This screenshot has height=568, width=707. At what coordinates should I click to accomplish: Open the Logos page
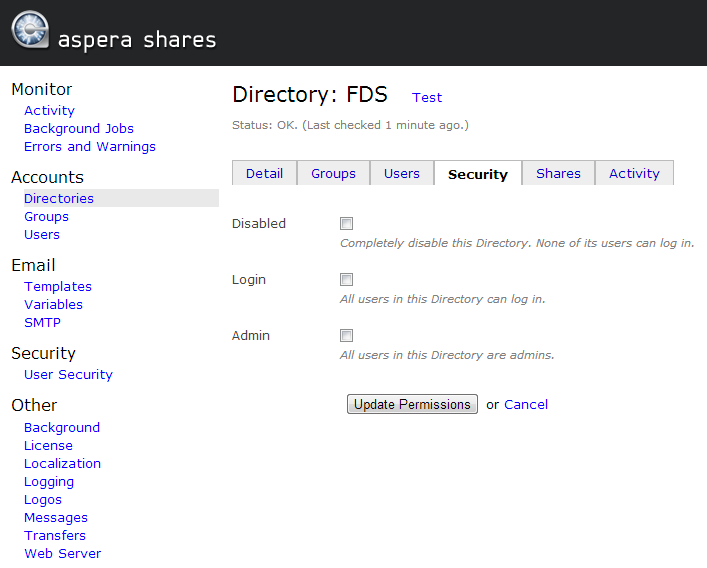pos(43,500)
